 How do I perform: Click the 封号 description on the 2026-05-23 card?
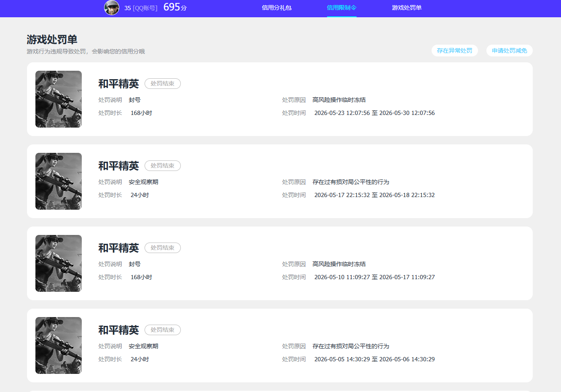(135, 100)
